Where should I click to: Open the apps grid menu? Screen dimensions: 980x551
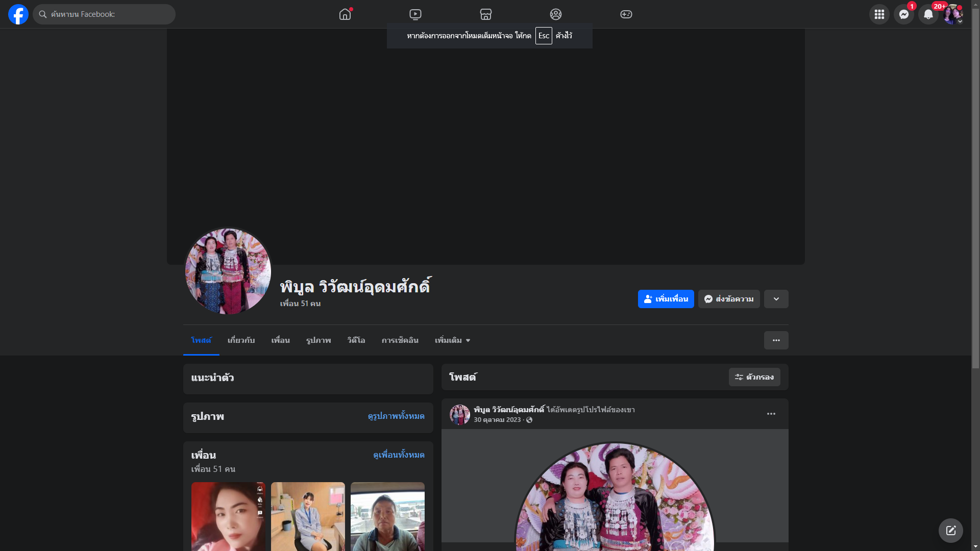pyautogui.click(x=879, y=14)
